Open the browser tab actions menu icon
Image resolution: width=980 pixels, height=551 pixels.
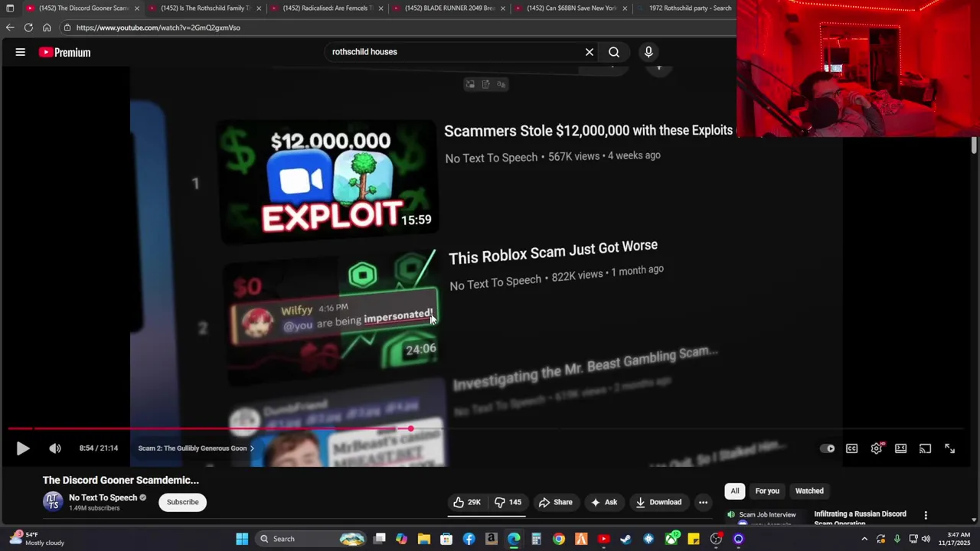click(x=9, y=8)
